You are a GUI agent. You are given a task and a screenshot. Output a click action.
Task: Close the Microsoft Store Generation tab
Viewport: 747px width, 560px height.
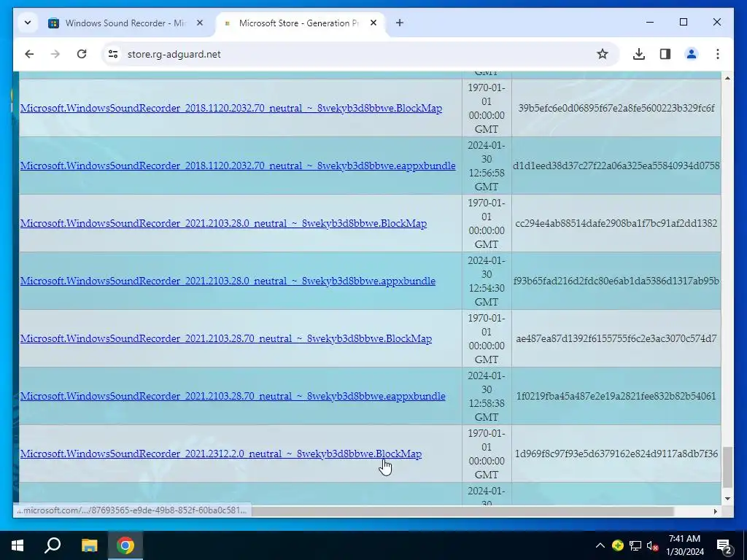click(x=373, y=23)
